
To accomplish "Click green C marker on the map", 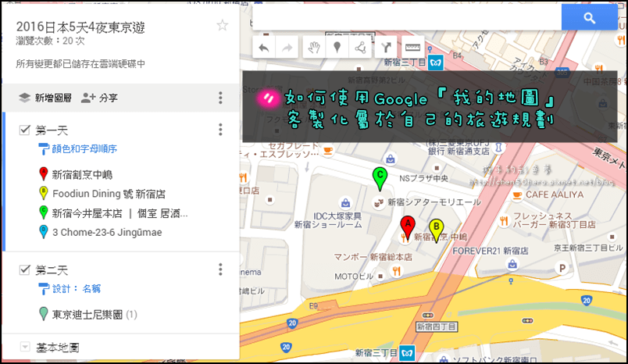I will point(380,179).
